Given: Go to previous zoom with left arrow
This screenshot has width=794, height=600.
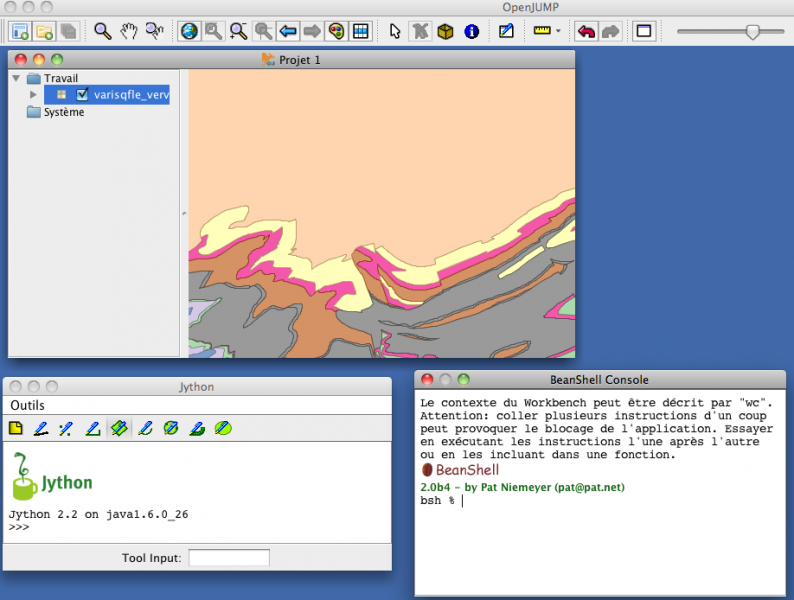Looking at the screenshot, I should 289,31.
